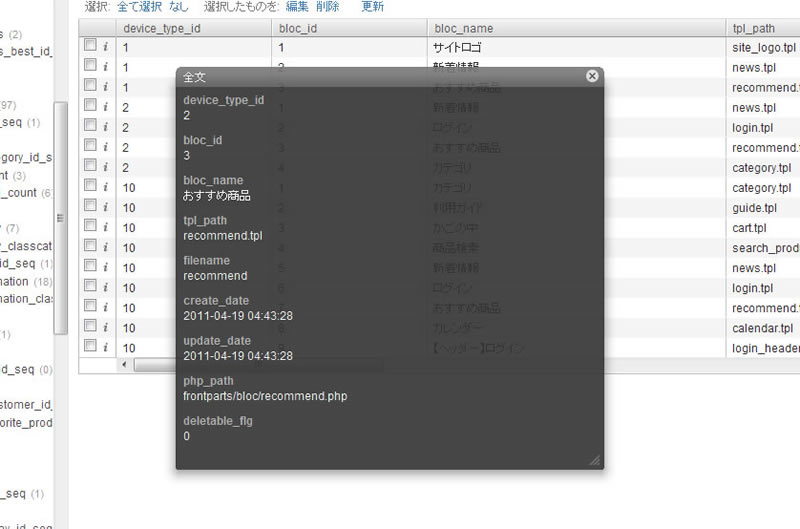Select the checkbox on guide.tpl row
800x529 pixels.
(x=90, y=206)
